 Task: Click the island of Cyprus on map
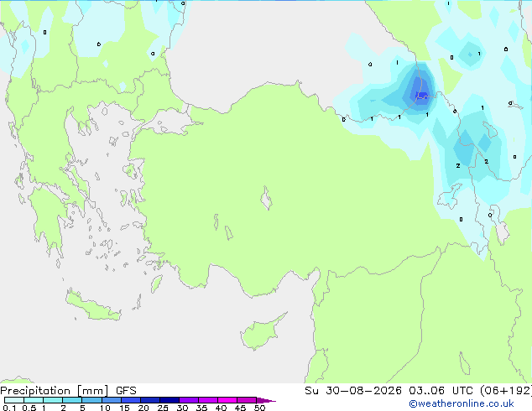262,333
